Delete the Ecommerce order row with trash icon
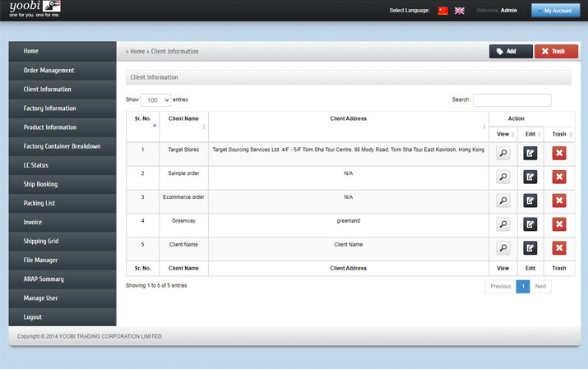 pyautogui.click(x=559, y=201)
